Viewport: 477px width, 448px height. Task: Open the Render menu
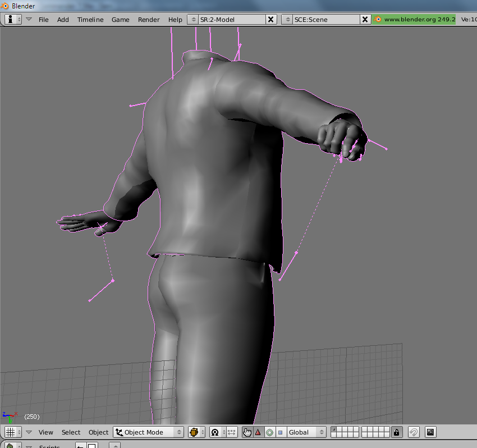[149, 19]
